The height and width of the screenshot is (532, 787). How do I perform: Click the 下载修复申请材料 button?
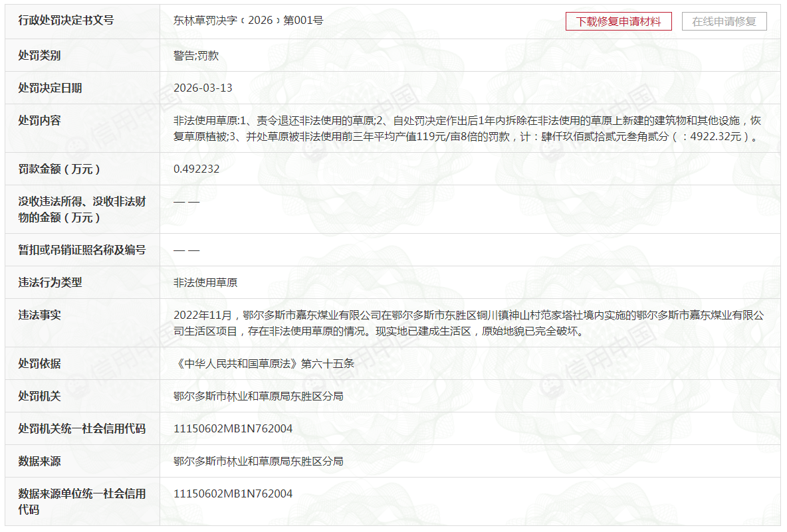618,21
